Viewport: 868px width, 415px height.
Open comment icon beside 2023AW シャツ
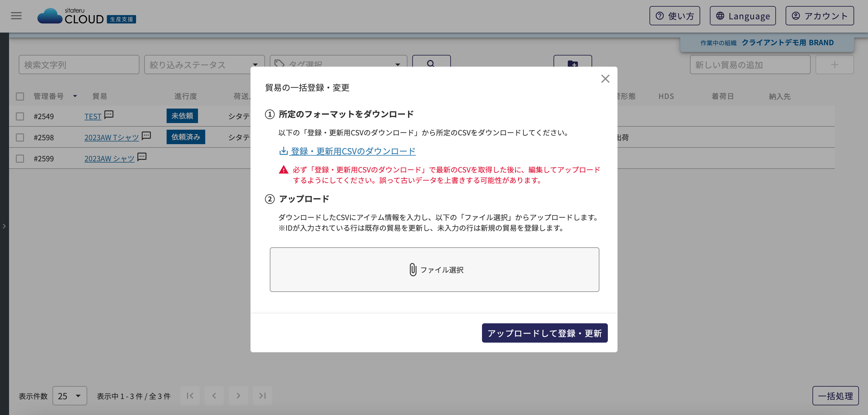coord(142,157)
